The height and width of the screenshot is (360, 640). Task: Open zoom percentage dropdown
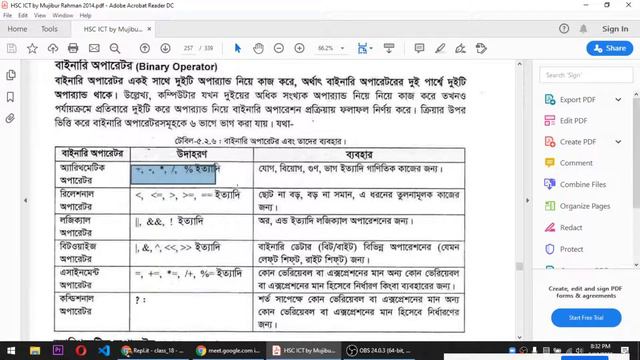point(342,49)
